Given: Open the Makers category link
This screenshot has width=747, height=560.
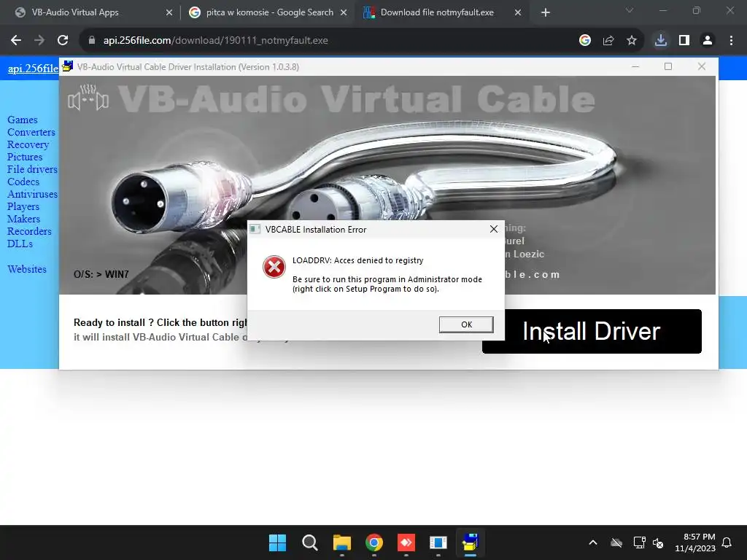Looking at the screenshot, I should pyautogui.click(x=23, y=219).
